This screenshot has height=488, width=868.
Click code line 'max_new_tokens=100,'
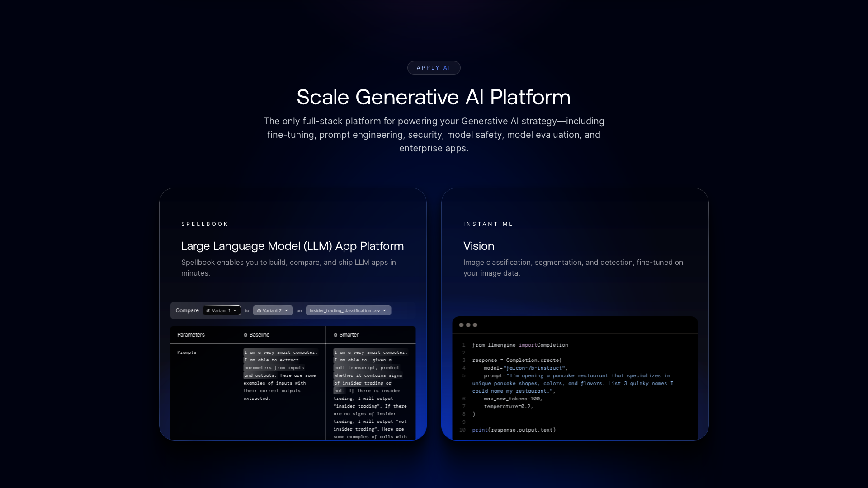pyautogui.click(x=513, y=399)
